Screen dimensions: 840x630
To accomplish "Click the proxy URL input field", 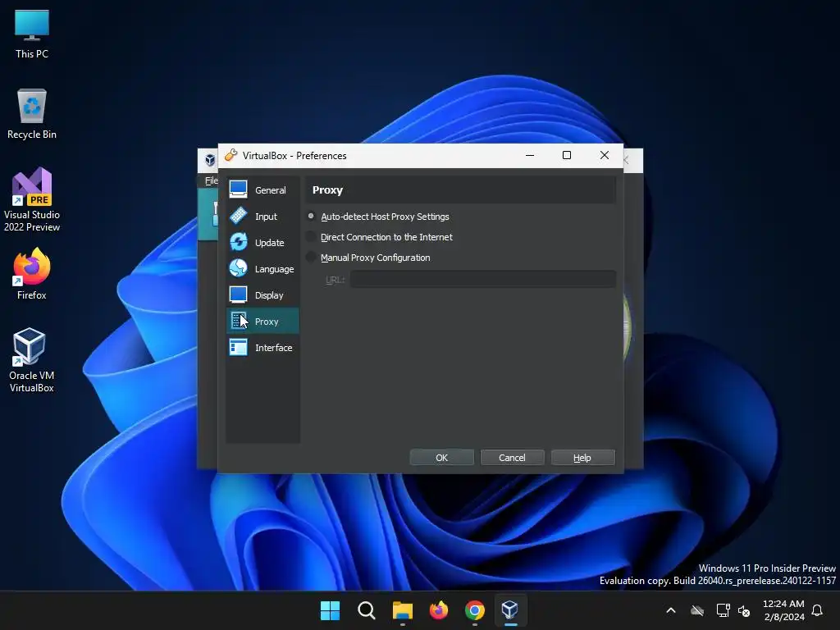I will coord(482,279).
